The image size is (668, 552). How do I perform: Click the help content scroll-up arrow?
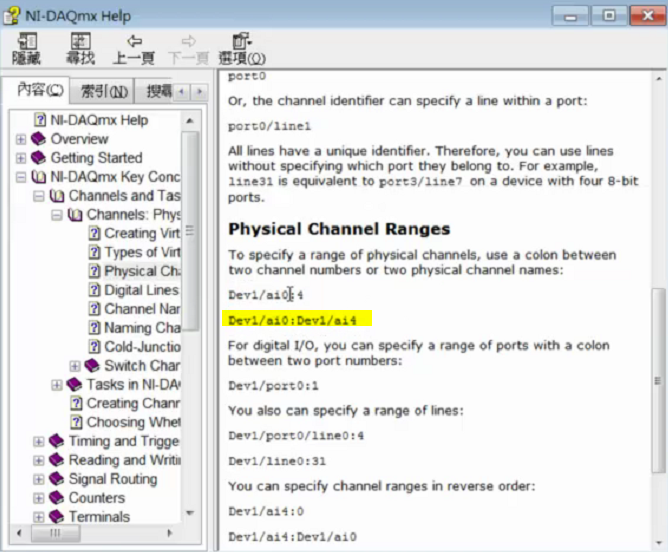(659, 79)
